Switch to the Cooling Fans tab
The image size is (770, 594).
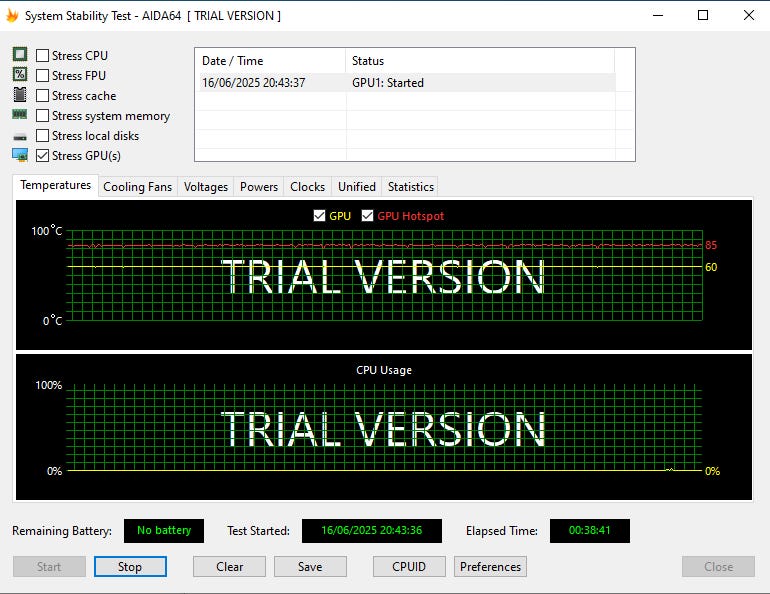(x=138, y=187)
